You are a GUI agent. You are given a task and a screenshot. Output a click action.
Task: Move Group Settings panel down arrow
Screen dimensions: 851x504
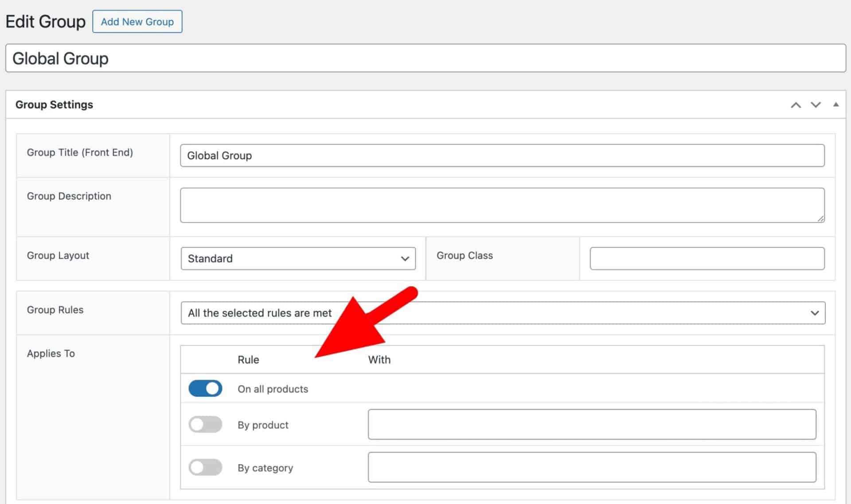[x=816, y=105]
